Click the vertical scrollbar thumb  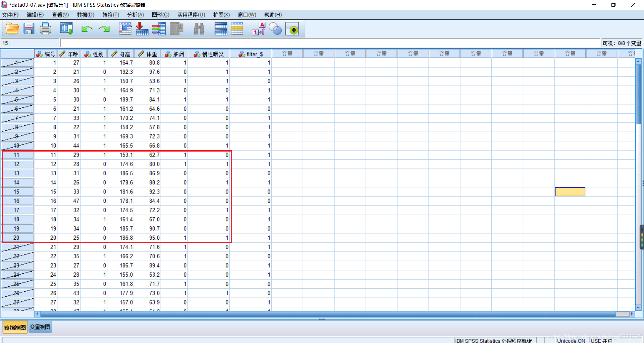click(638, 94)
